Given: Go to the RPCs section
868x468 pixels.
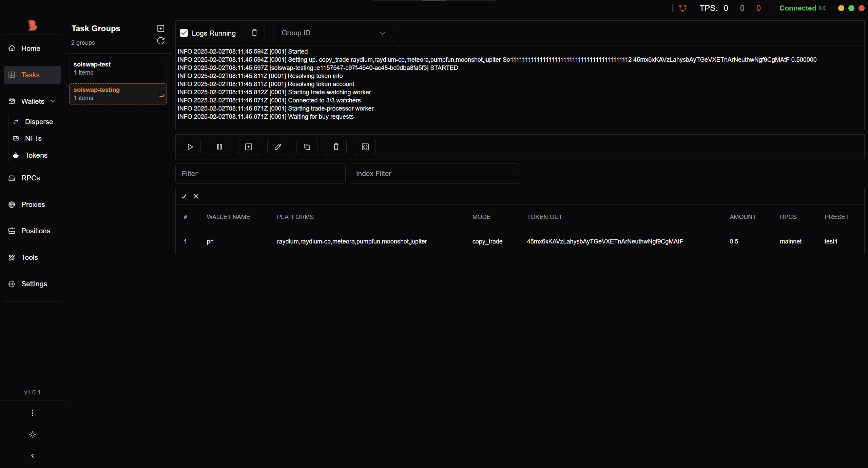Looking at the screenshot, I should (x=30, y=178).
